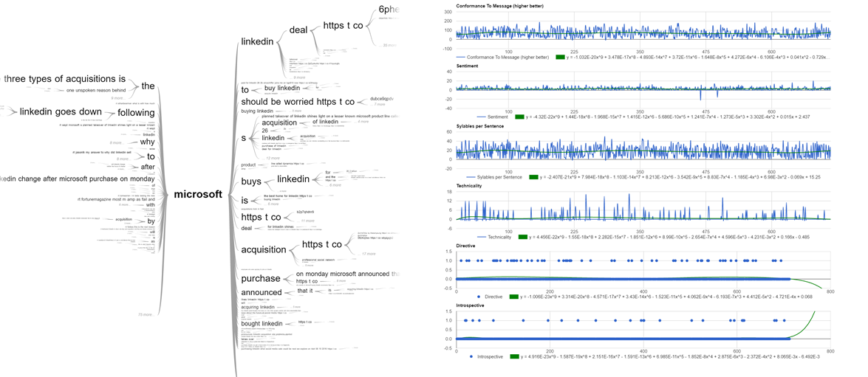The width and height of the screenshot is (868, 377).
Task: Click the blue "Sentiment" legend entry
Action: [x=493, y=117]
